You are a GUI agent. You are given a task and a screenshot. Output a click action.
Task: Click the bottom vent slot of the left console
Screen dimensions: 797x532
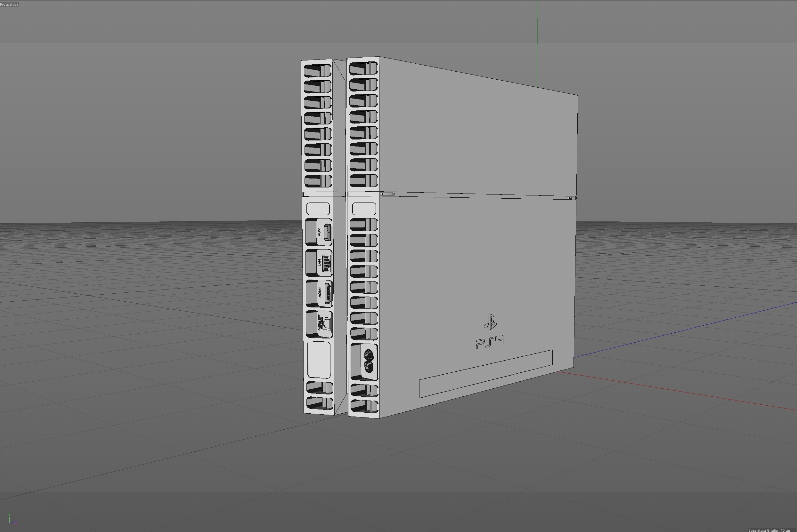[319, 403]
